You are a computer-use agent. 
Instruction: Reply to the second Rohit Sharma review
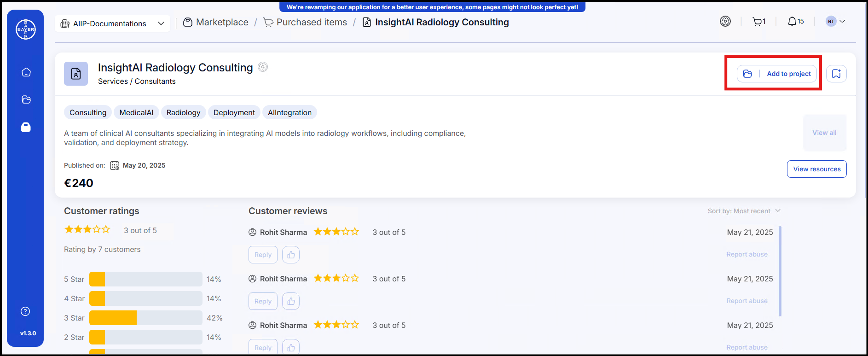click(263, 301)
